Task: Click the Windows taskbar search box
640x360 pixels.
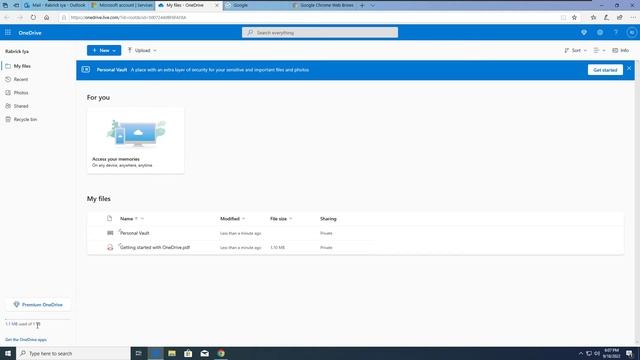Action: [73, 353]
